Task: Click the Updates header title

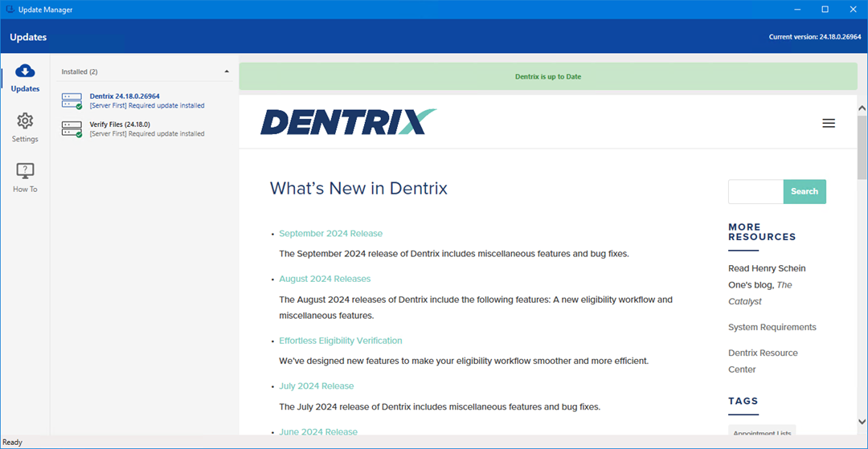Action: point(27,37)
